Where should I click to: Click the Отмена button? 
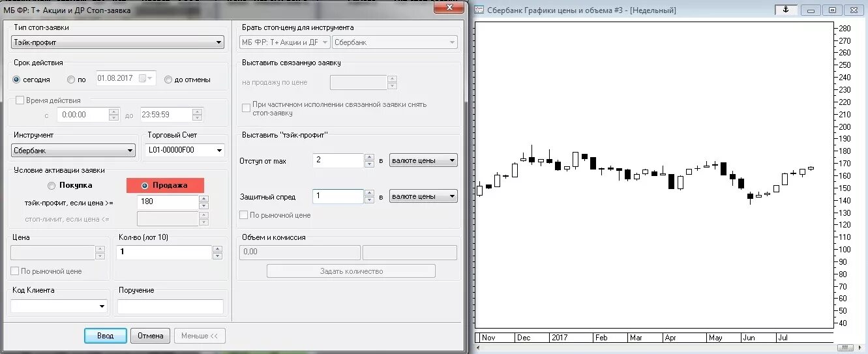(151, 336)
